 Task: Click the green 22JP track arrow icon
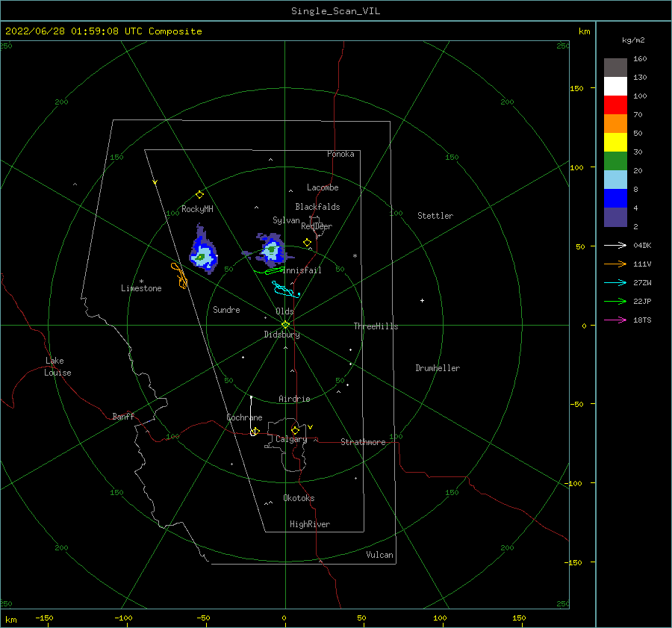(615, 302)
